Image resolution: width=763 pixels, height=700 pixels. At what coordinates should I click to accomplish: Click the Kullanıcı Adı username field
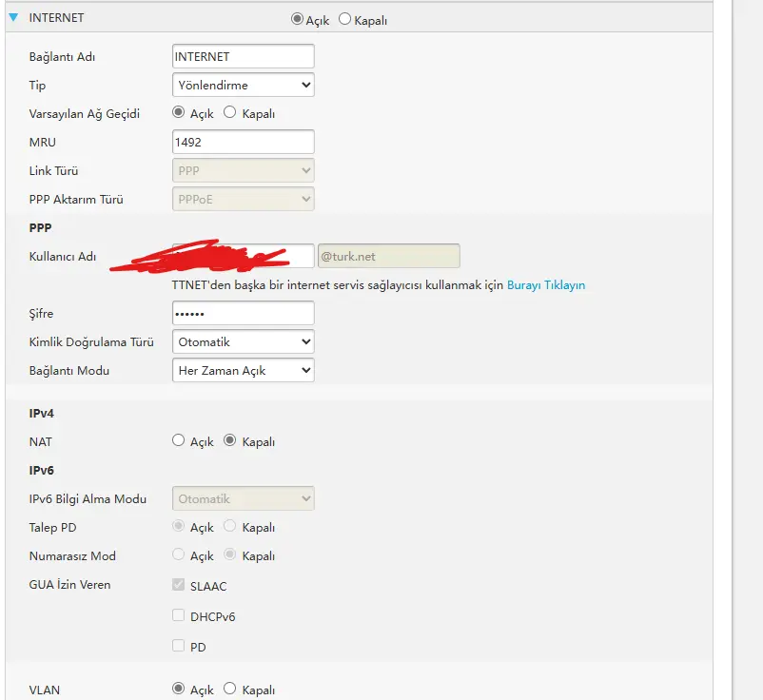coord(244,256)
